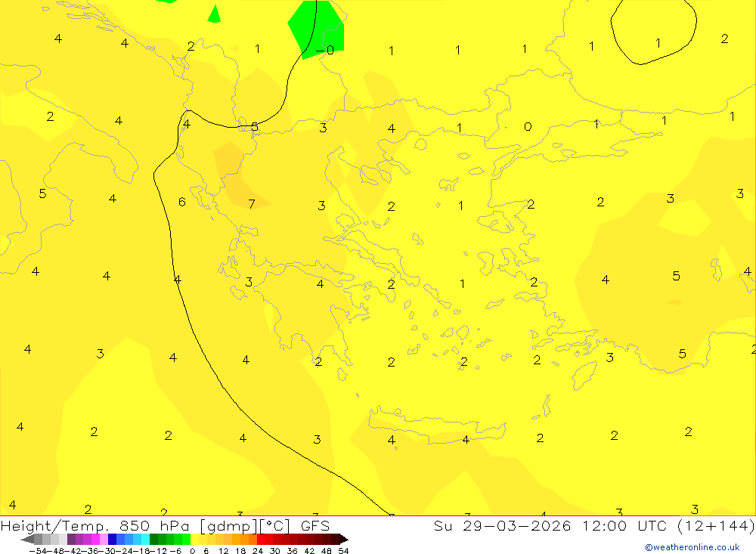Viewport: 756px width, 554px height.
Task: Open the weatheronline.co.uk copyright link
Action: click(692, 547)
